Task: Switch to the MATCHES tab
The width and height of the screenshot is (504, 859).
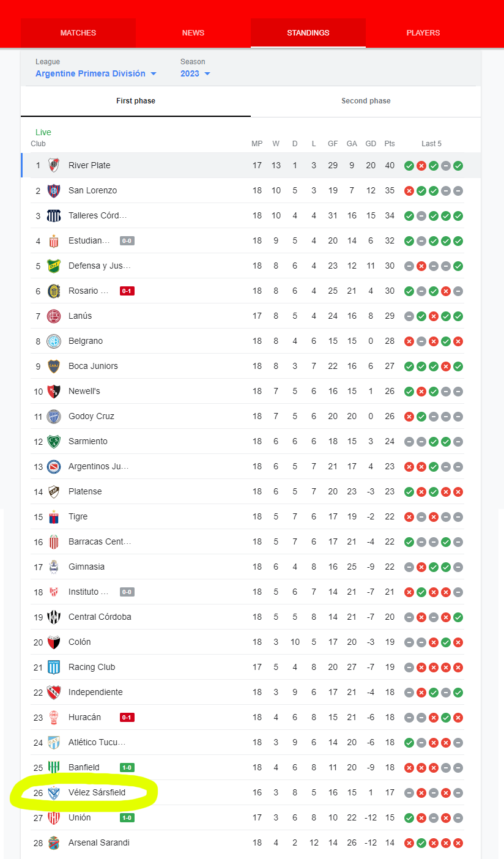Action: (x=78, y=33)
